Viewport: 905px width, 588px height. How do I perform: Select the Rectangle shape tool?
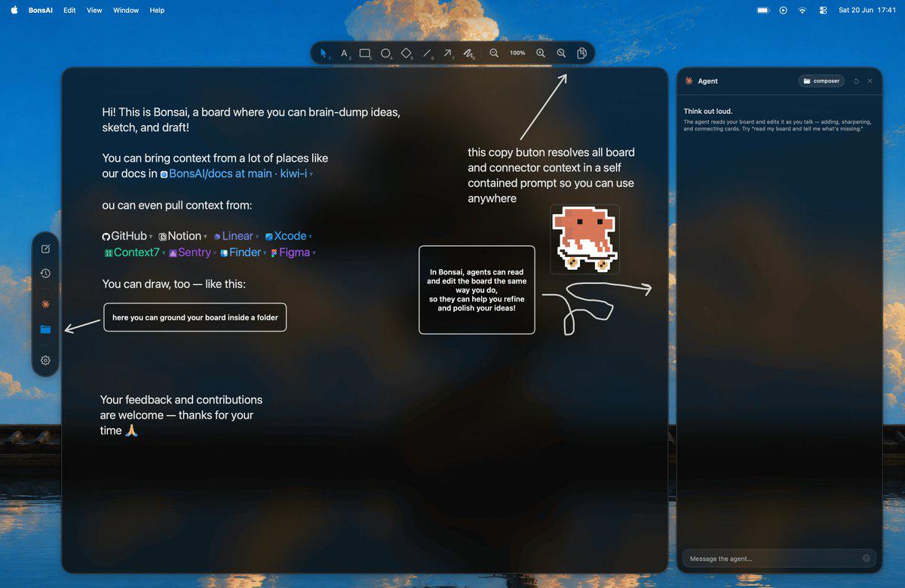click(365, 54)
